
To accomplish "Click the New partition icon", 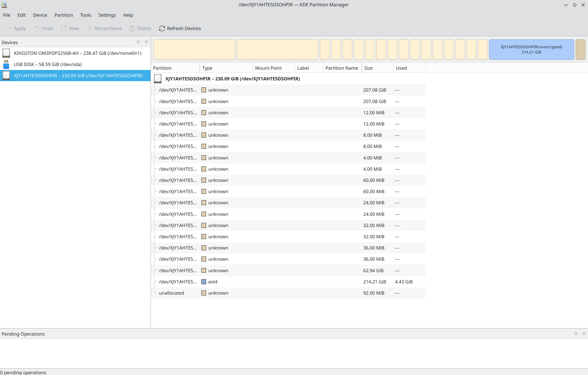I will tap(64, 28).
